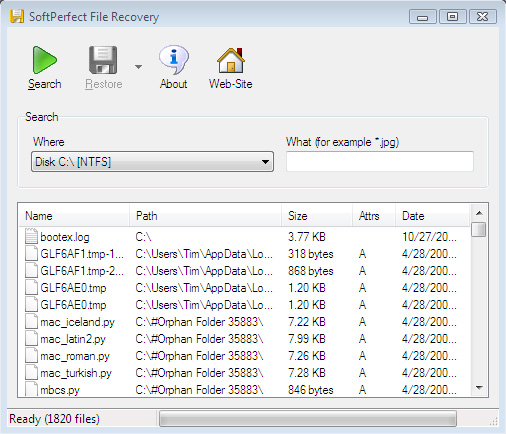Click the 10/27/20... date cell

click(429, 237)
